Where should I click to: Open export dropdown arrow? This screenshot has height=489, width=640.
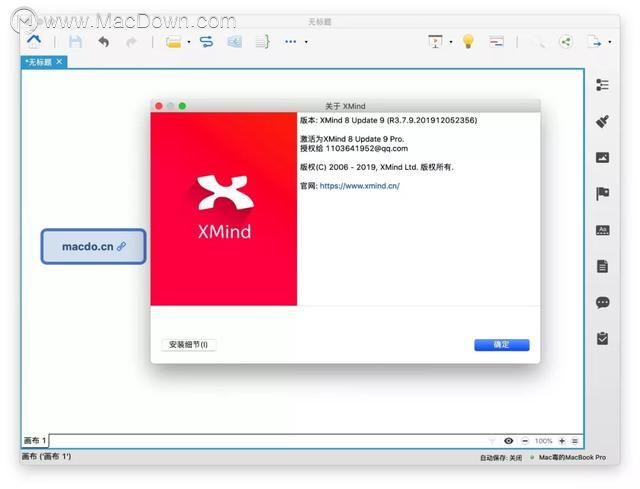(x=610, y=42)
